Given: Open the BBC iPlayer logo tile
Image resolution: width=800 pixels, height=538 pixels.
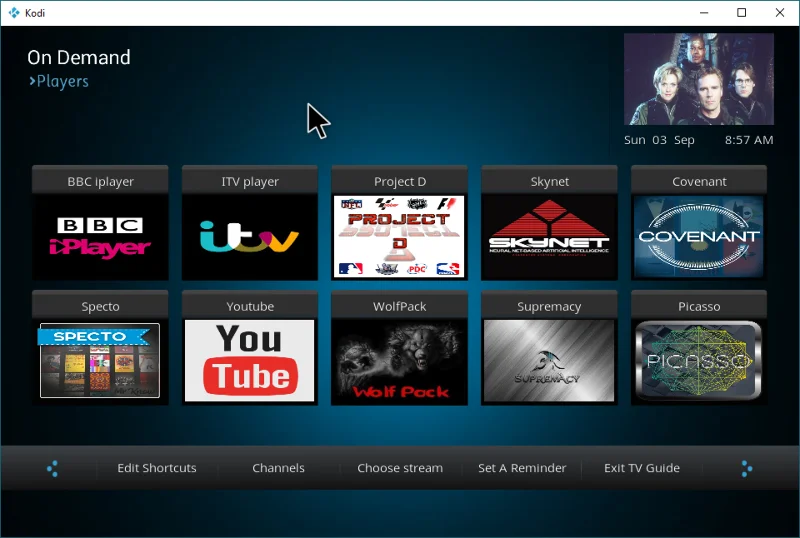Looking at the screenshot, I should (x=100, y=237).
